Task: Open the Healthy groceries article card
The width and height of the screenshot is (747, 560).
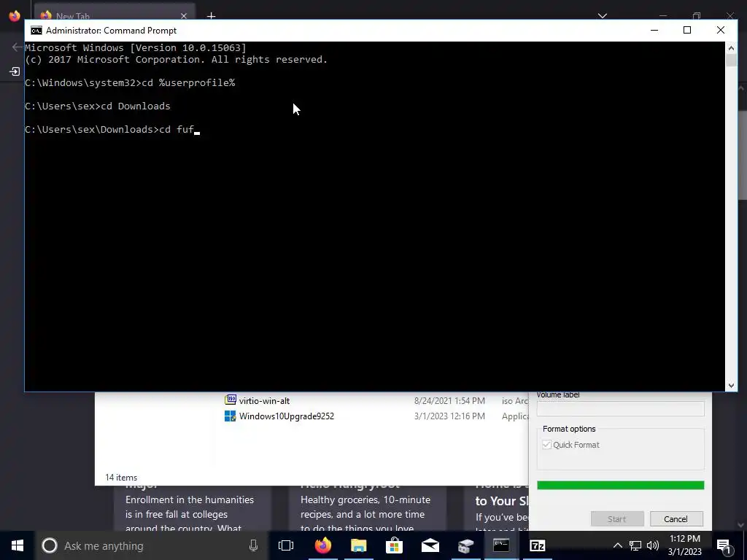Action: (x=368, y=508)
